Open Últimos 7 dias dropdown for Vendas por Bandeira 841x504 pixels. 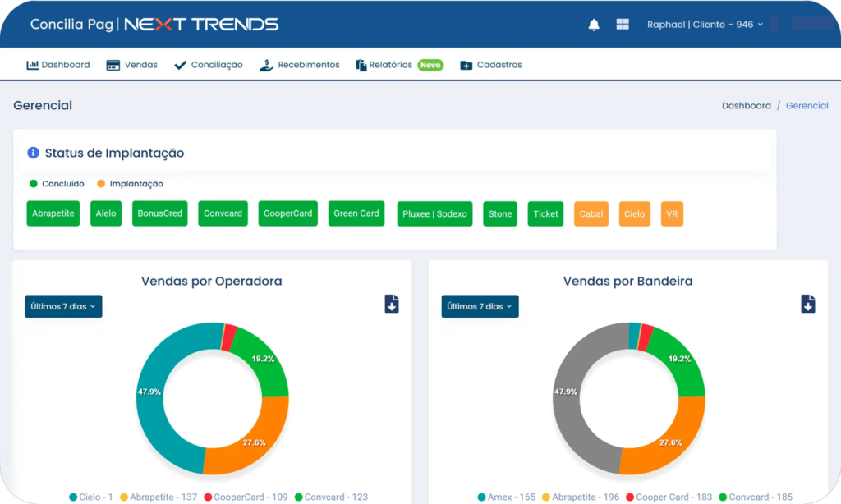(x=480, y=306)
